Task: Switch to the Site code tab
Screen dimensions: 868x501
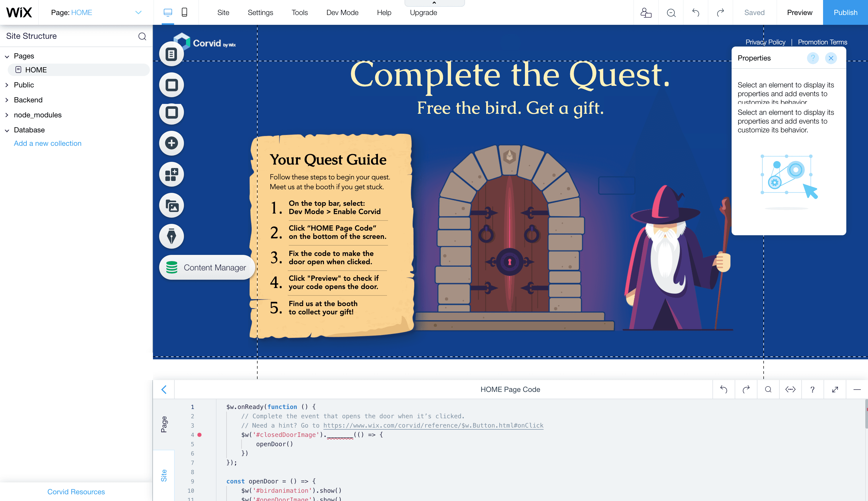Action: [x=164, y=475]
